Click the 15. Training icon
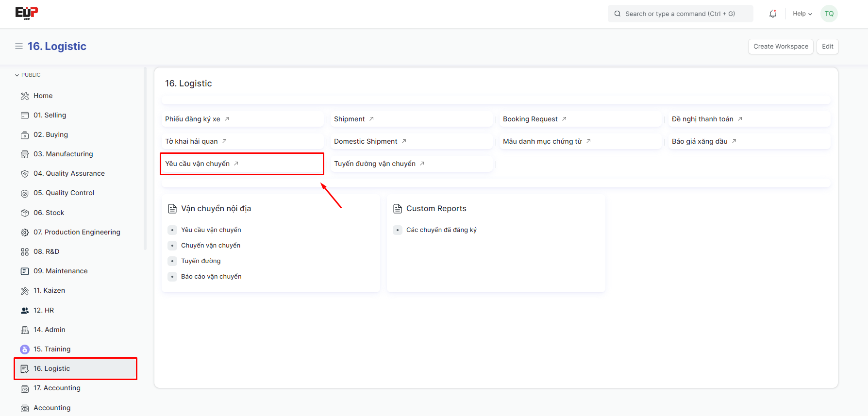 25,349
